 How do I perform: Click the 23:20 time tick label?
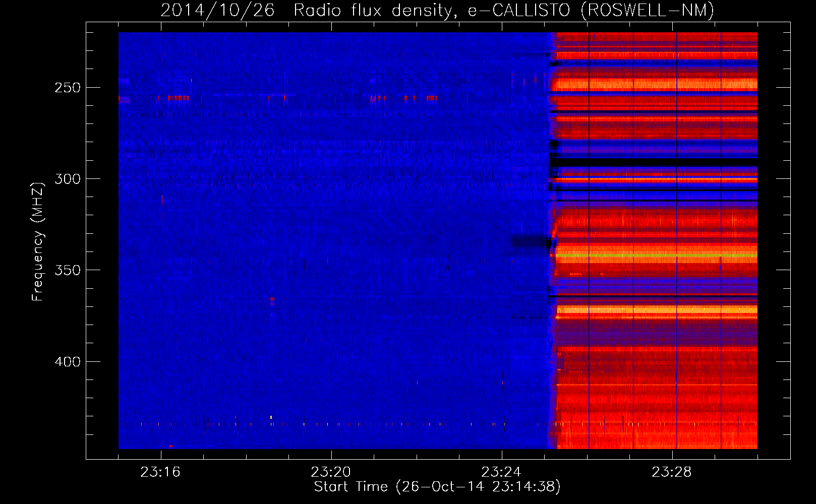point(331,472)
